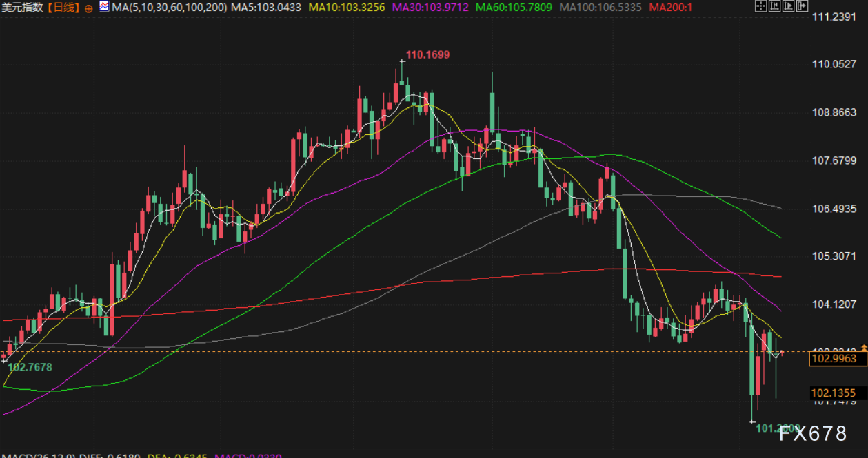Select the MA60:105.7809 legend value
Viewport: 868px width, 458px height.
coord(514,8)
